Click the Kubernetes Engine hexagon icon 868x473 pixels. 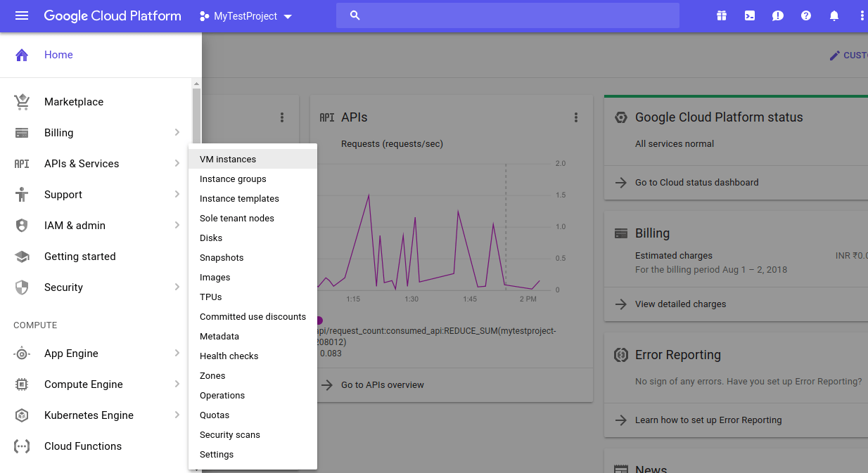click(x=22, y=415)
